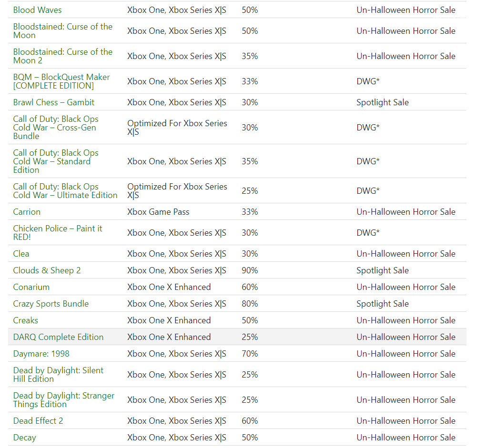Click the 30% discount in the Clea row

click(250, 254)
